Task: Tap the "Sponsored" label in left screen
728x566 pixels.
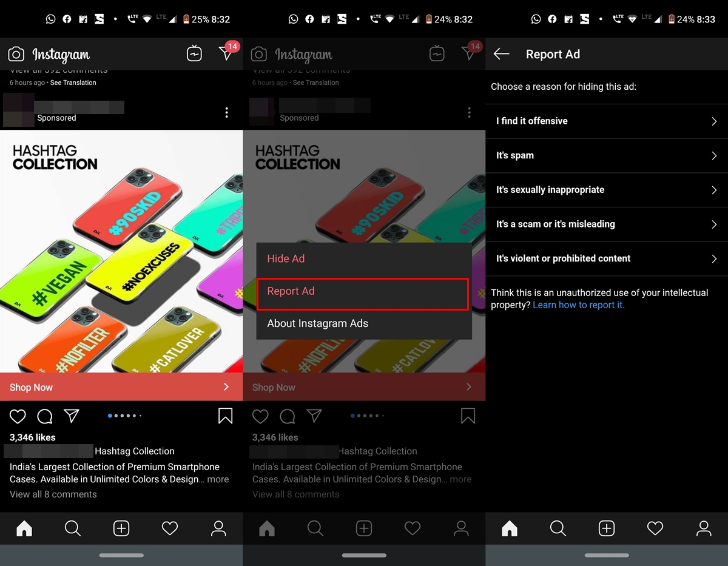Action: [x=56, y=118]
